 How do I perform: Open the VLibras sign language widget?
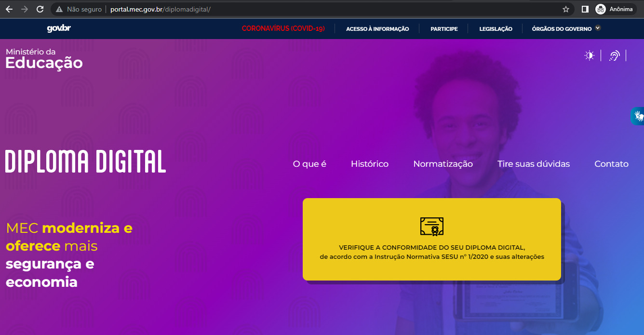(x=638, y=116)
